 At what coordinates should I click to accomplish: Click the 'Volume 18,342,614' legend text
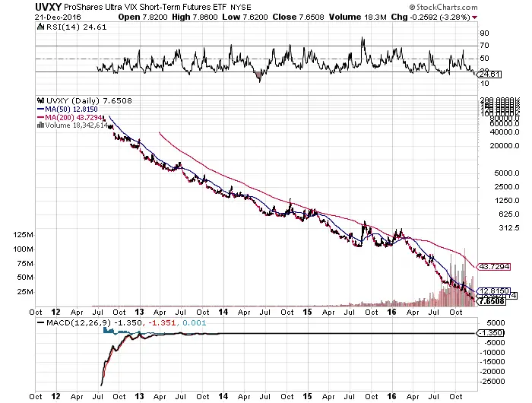click(77, 125)
